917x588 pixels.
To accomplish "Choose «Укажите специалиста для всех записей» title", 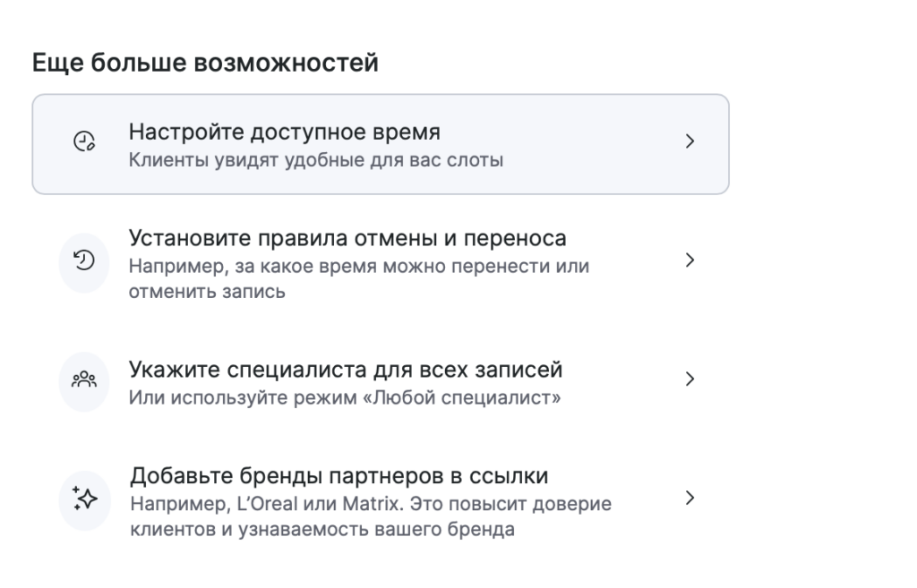I will (346, 370).
